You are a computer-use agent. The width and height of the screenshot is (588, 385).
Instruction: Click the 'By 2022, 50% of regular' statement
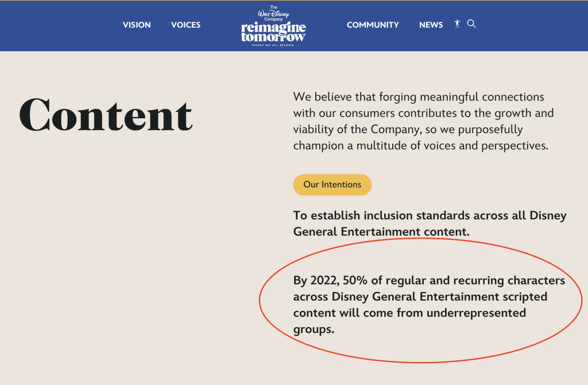[x=429, y=305]
